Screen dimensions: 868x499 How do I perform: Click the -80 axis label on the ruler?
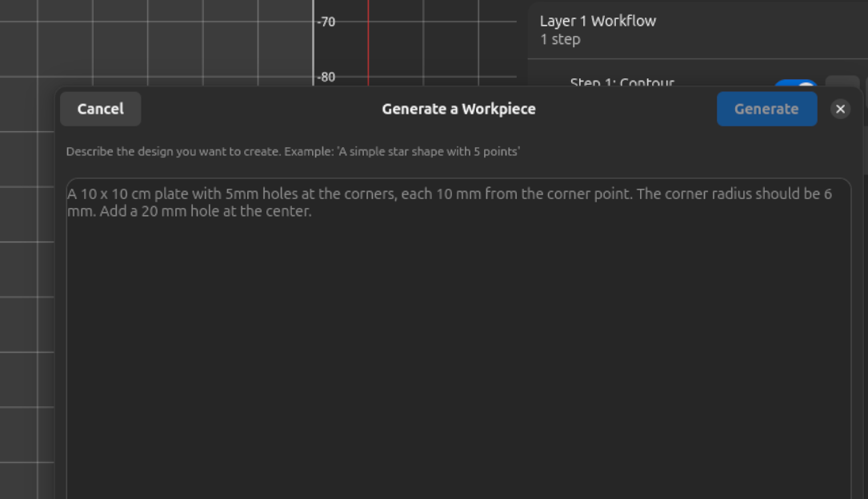326,77
